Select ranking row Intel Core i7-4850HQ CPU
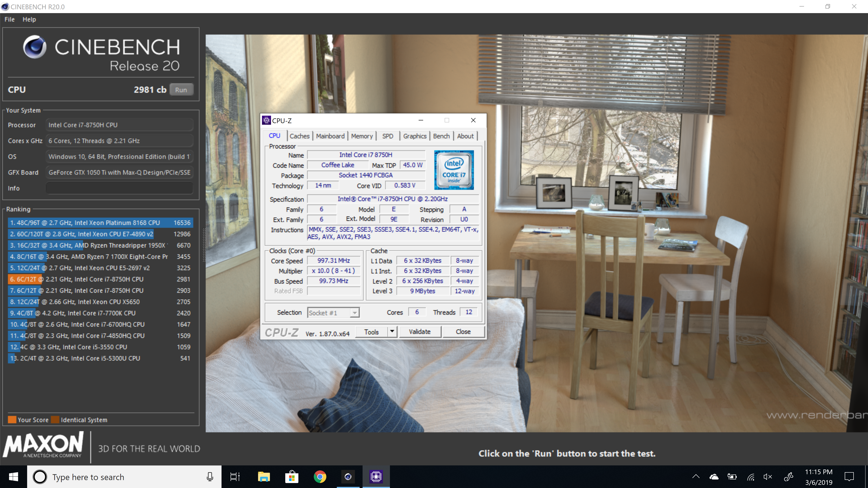868x488 pixels. (x=100, y=336)
